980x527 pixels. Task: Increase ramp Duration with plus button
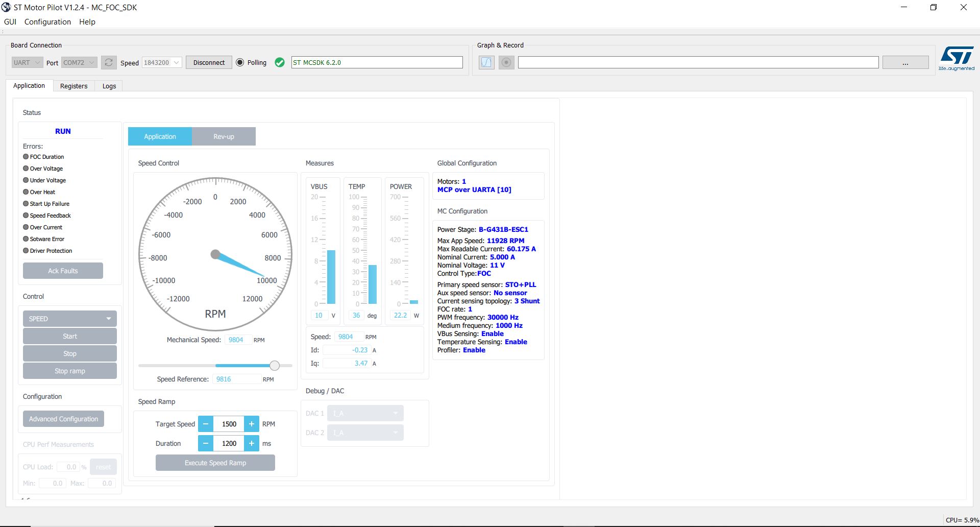(251, 443)
